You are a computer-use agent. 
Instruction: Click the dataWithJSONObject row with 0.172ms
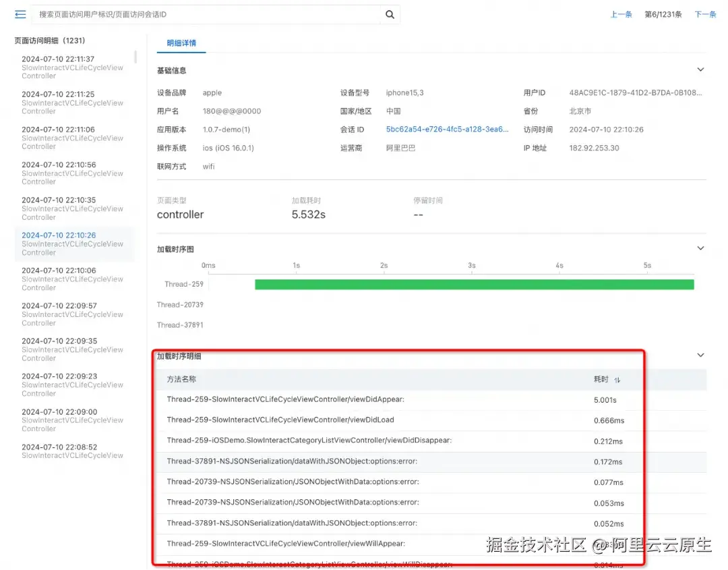point(431,462)
